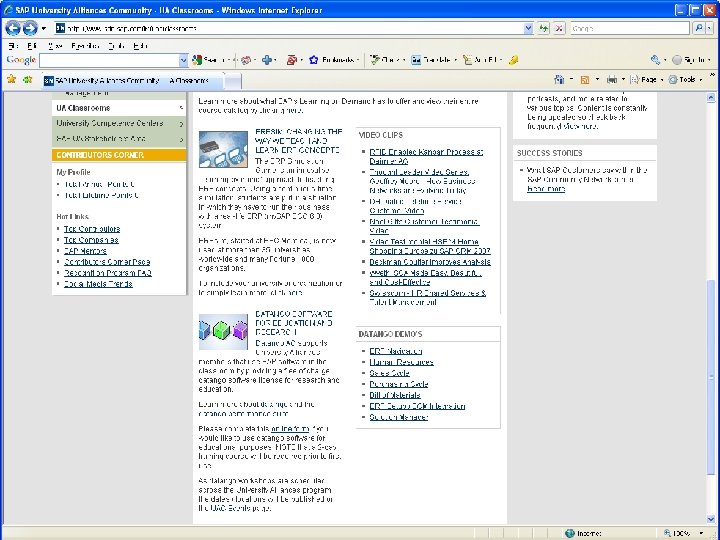Open a new blank tab
The width and height of the screenshot is (720, 540).
[233, 81]
